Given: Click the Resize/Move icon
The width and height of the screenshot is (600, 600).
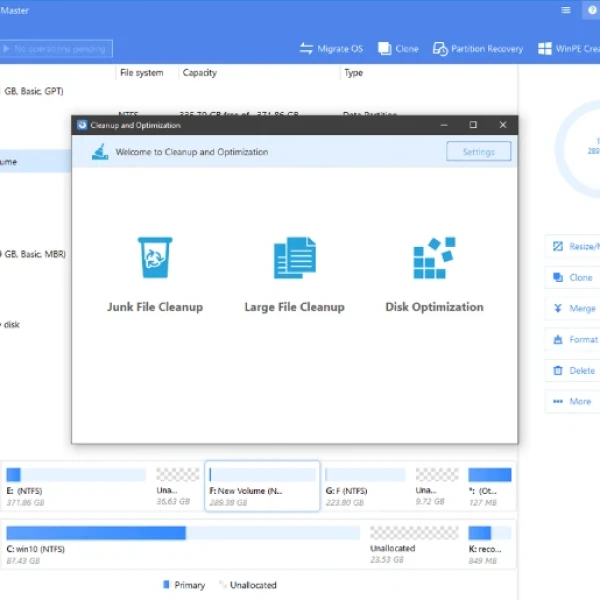Looking at the screenshot, I should pos(558,246).
